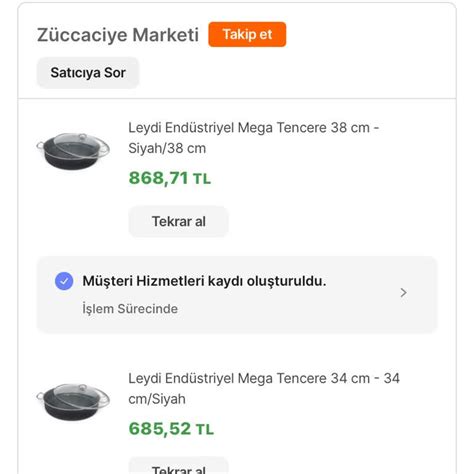
Task: Click the 685,52 TL price
Action: [x=171, y=429]
